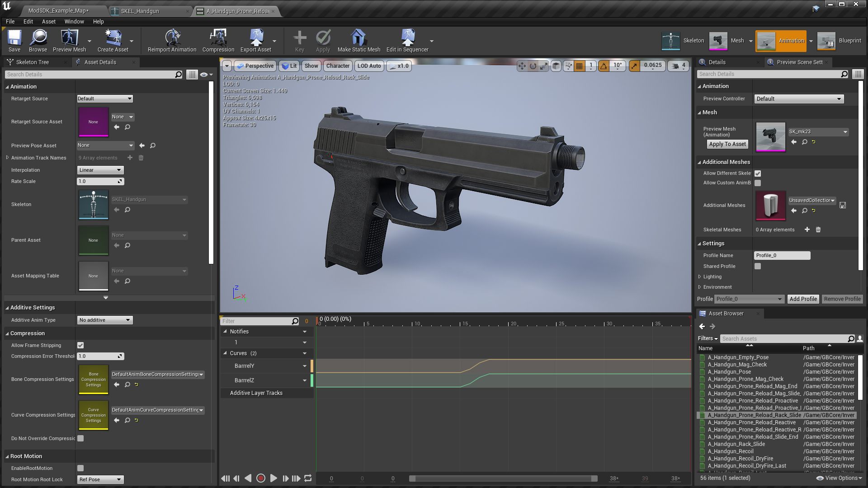Click the Add Profile button
The width and height of the screenshot is (868, 488).
[803, 299]
